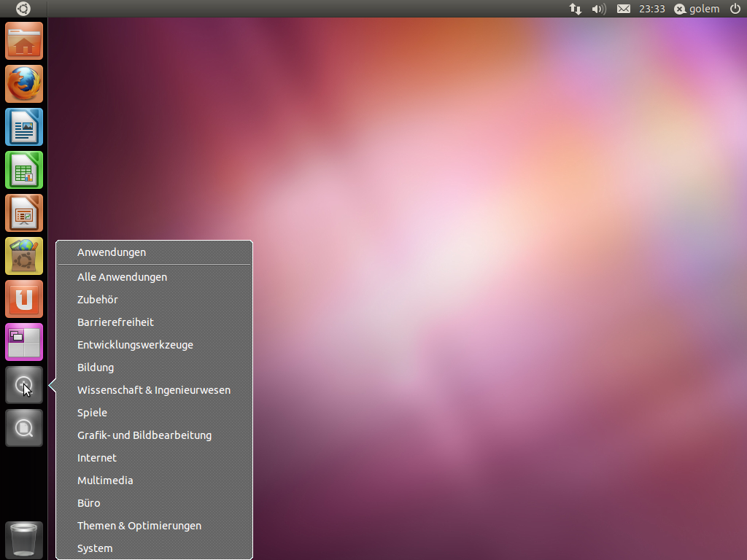Open the Workspace Switcher icon
The height and width of the screenshot is (560, 747).
pos(24,342)
